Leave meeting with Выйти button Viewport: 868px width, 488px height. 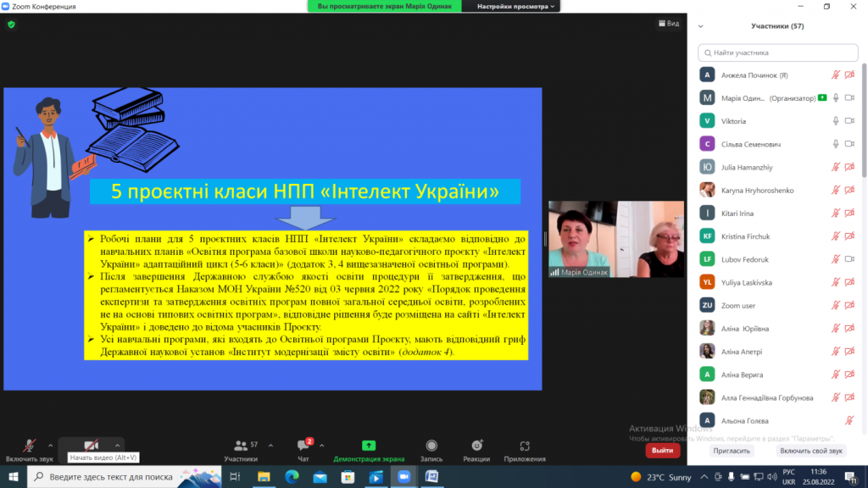[x=663, y=451]
